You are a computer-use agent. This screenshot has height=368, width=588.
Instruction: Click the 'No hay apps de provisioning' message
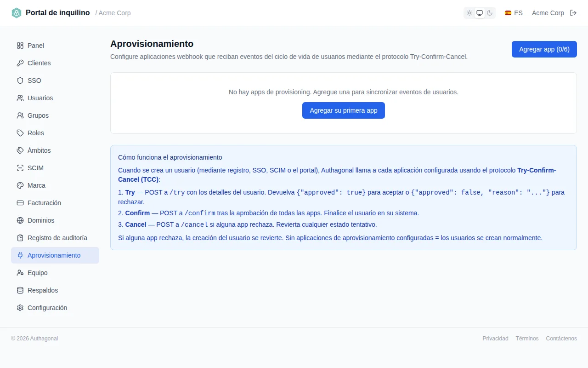[x=344, y=92]
